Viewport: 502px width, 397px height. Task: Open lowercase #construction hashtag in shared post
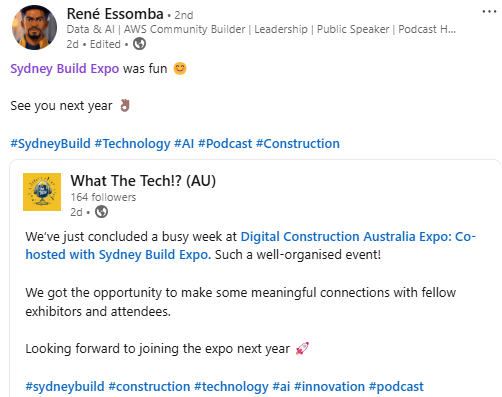149,387
